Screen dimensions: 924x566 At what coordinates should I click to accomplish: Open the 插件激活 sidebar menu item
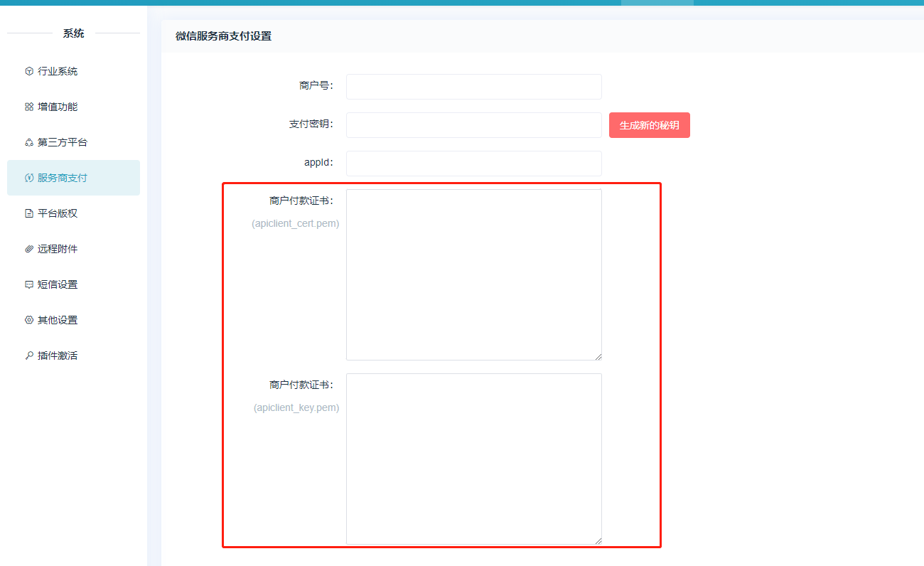(57, 356)
